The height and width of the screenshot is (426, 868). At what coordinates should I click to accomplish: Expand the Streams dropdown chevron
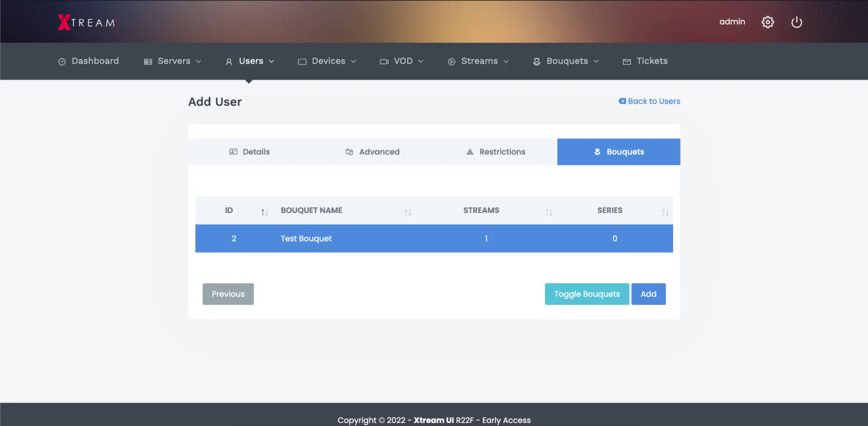click(x=506, y=62)
